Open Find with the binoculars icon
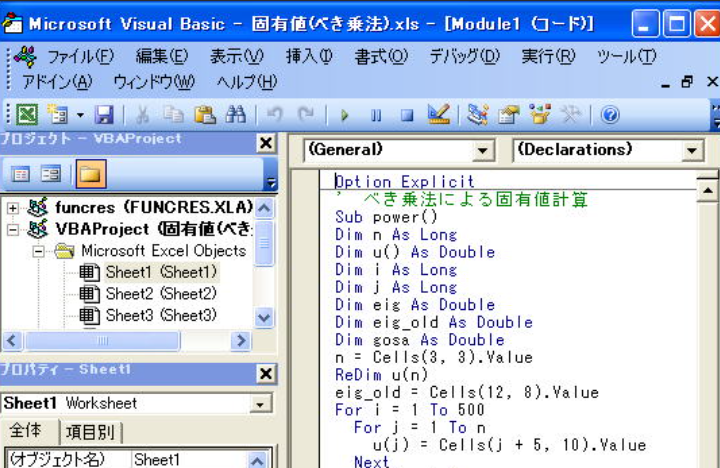720x468 pixels. tap(236, 114)
